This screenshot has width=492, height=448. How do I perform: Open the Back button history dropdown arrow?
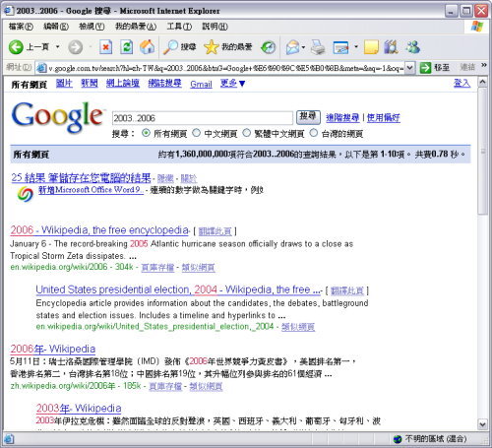[58, 47]
